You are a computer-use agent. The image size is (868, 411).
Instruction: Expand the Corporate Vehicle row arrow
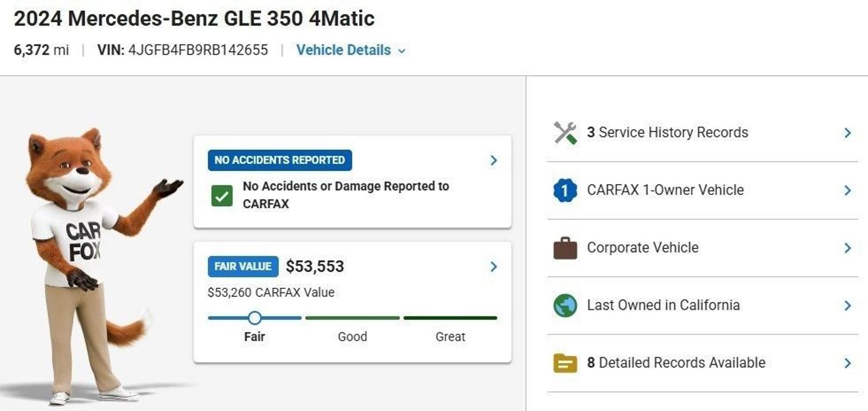coord(847,248)
